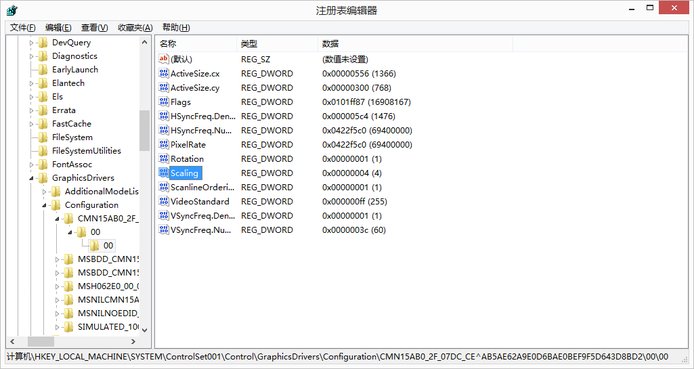Click the DWORD icon beside Rotation
694x369 pixels.
[164, 158]
